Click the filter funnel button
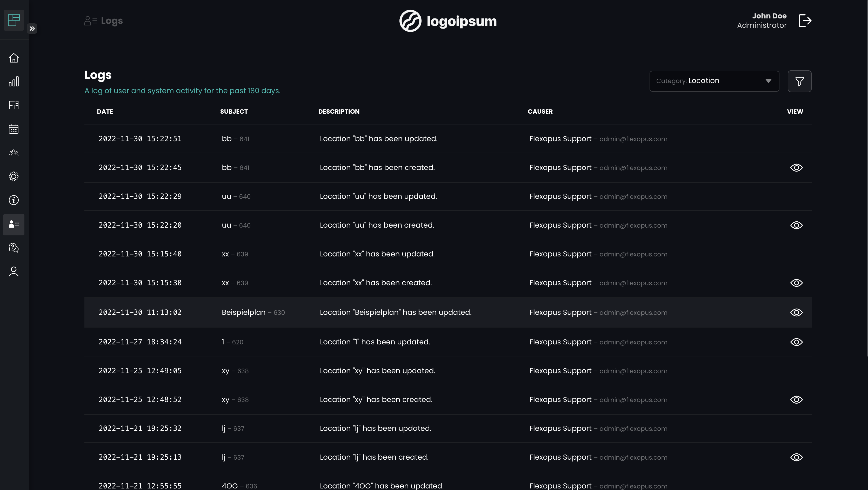 click(x=799, y=81)
